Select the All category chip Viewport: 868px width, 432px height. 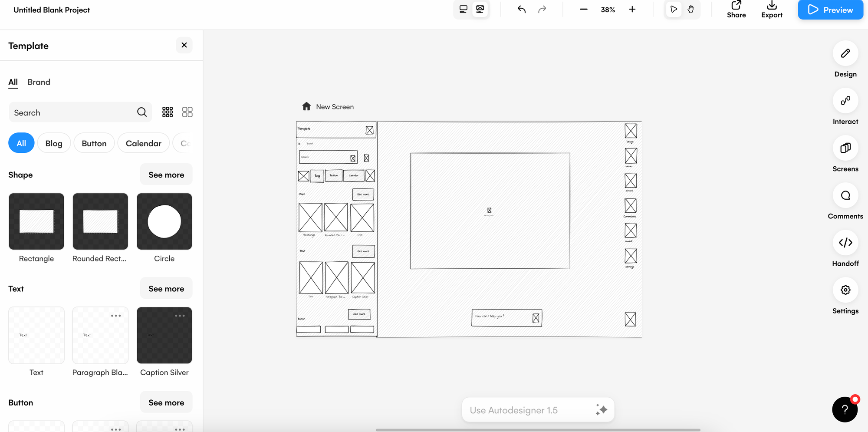coord(21,143)
